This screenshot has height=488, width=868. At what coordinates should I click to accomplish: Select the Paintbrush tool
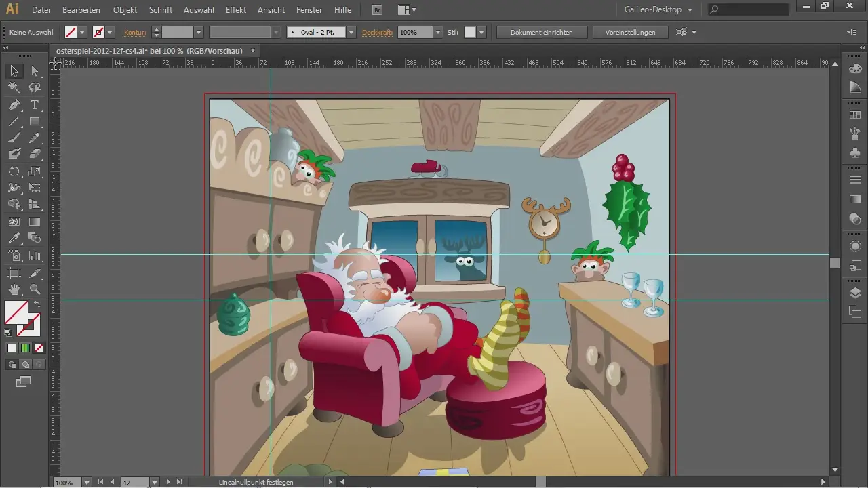tap(14, 138)
